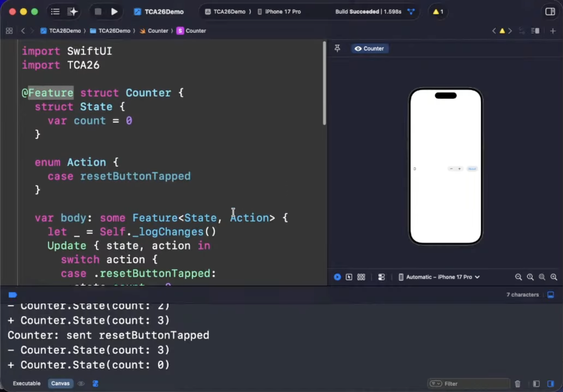Open the console filter options dropdown
Viewport: 563px width, 392px height.
[436, 383]
